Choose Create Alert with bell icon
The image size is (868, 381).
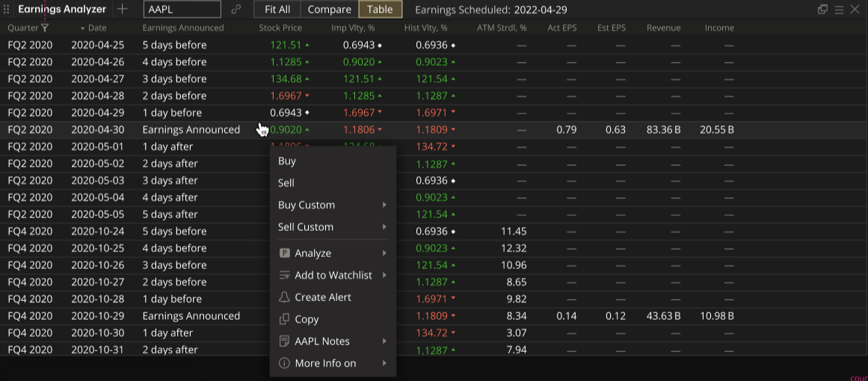point(322,297)
